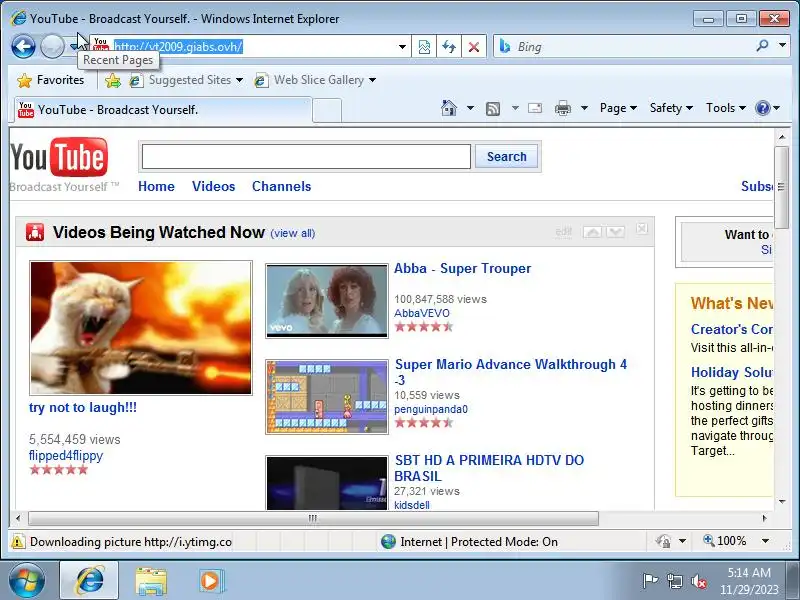Screen dimensions: 800x600
Task: Close the Videos Being Watched Now module
Action: coord(642,229)
